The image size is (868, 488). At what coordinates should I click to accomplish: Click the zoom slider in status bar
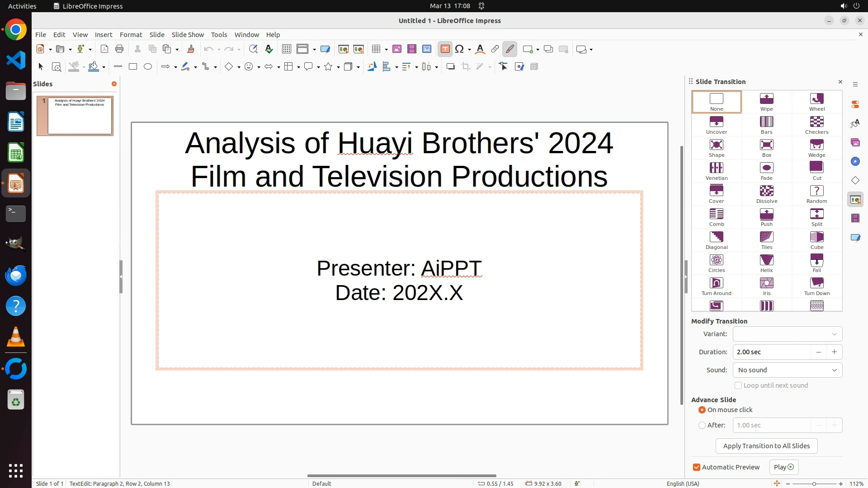814,483
